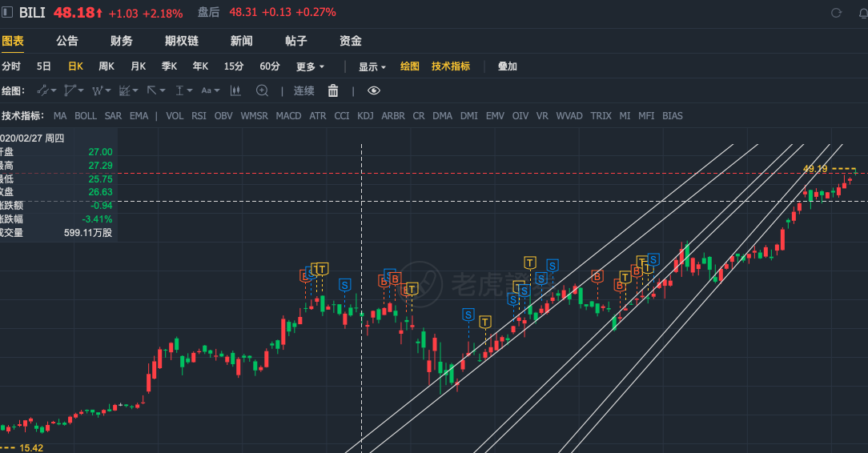868x453 pixels.
Task: Click the 叠加 overlay button
Action: tap(507, 66)
